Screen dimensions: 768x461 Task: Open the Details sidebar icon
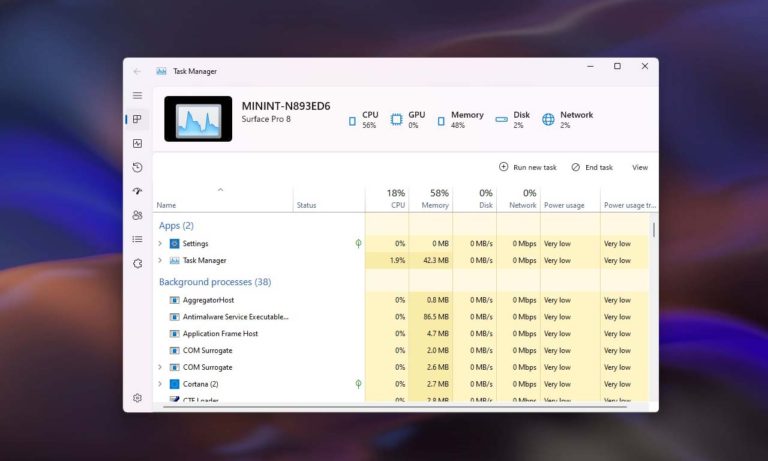click(x=138, y=239)
